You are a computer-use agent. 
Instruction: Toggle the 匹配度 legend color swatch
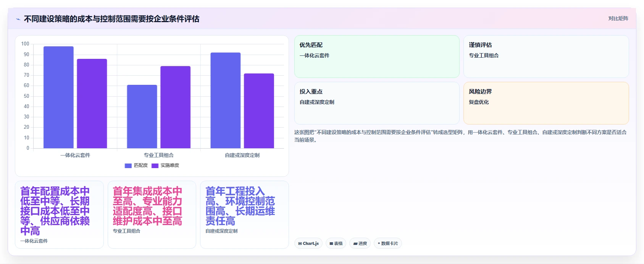coord(128,165)
